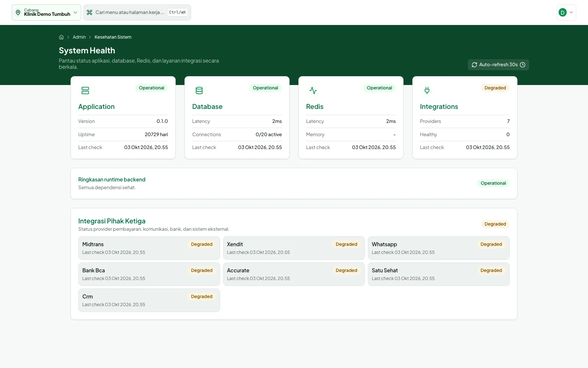Click the home icon in breadcrumb

[61, 37]
